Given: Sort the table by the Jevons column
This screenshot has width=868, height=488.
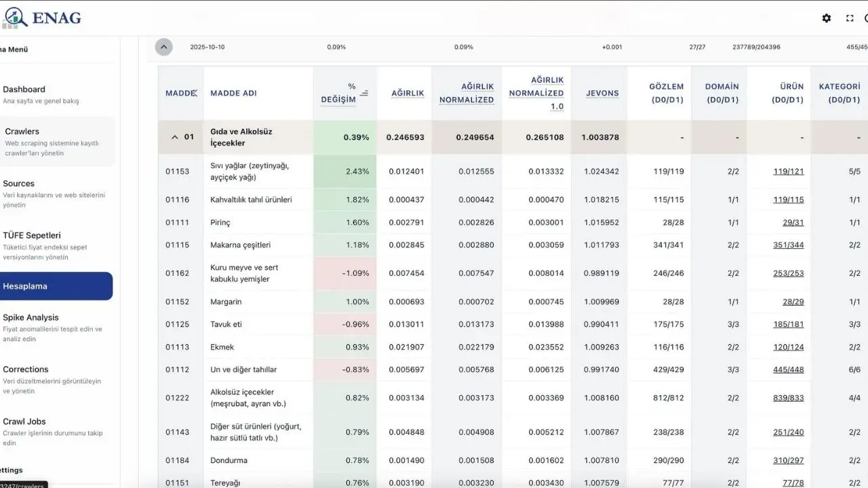Looking at the screenshot, I should 602,93.
